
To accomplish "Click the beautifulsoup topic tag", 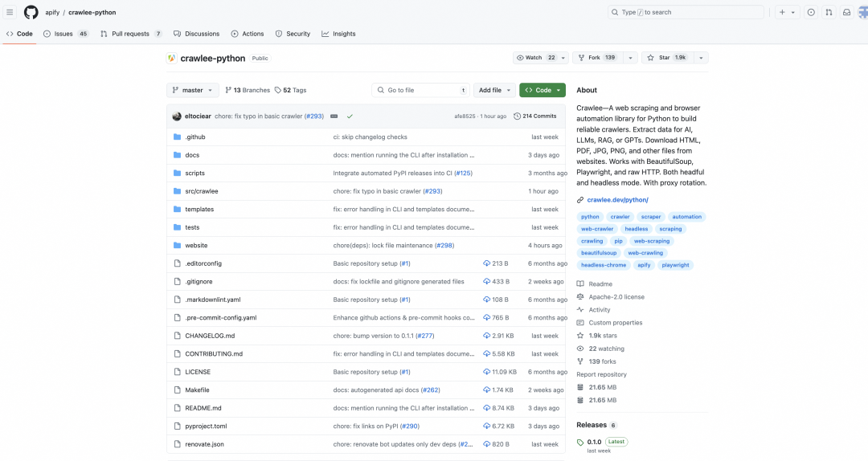I will coord(599,253).
